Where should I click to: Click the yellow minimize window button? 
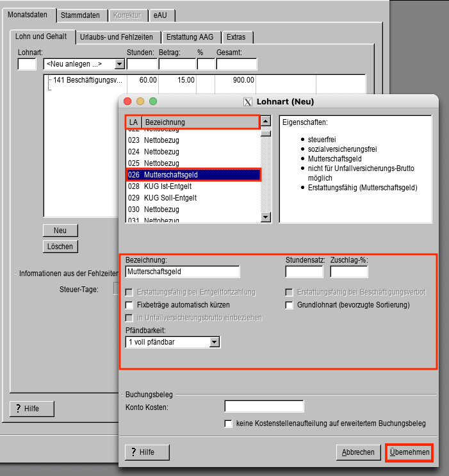click(140, 101)
